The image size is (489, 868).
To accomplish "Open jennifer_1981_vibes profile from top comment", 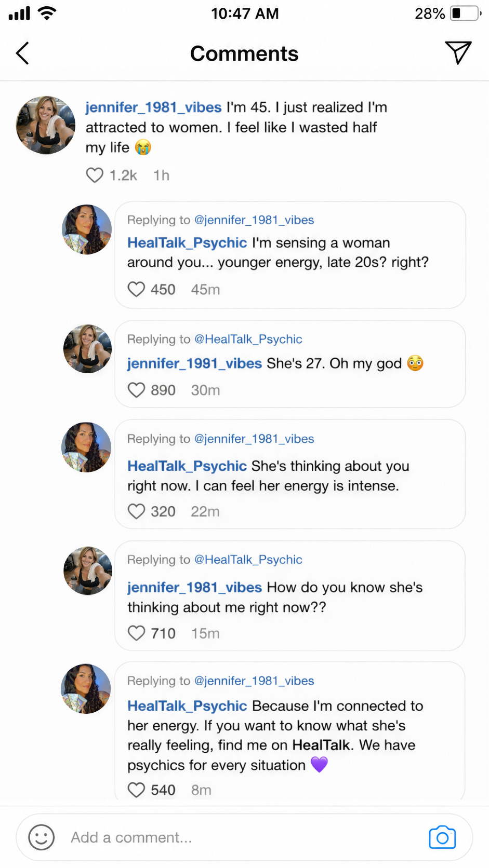I will [154, 107].
